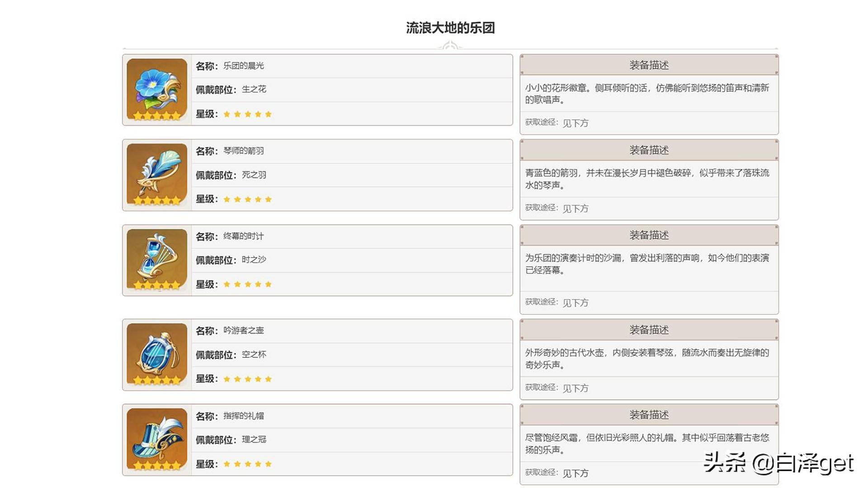Click the name text 指挥的礼帽
The image size is (868, 488).
click(x=244, y=416)
